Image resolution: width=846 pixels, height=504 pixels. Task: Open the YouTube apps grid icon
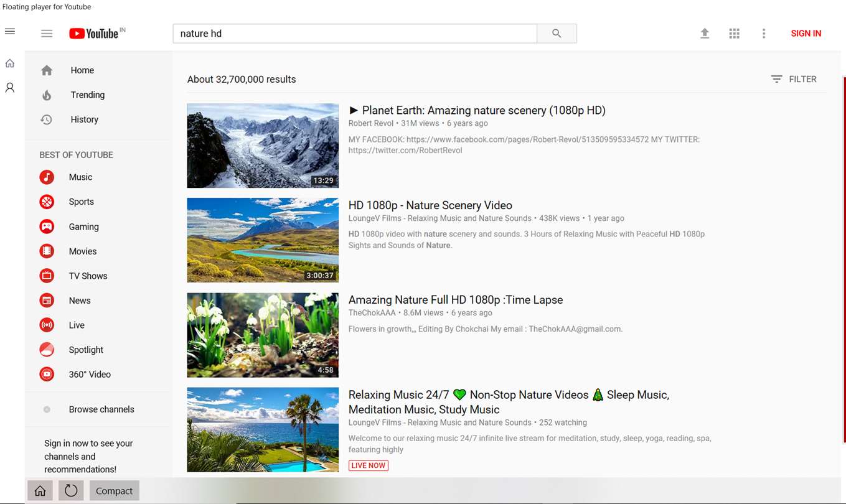pos(735,34)
